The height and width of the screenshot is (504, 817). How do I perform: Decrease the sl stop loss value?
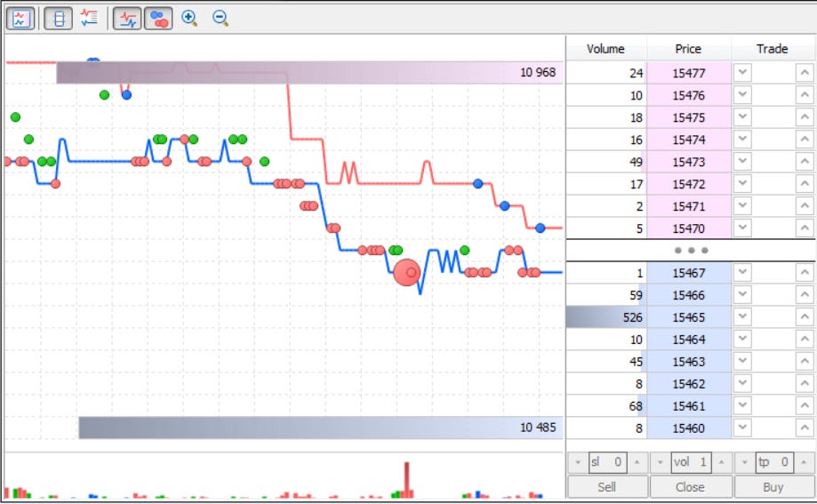tap(577, 462)
